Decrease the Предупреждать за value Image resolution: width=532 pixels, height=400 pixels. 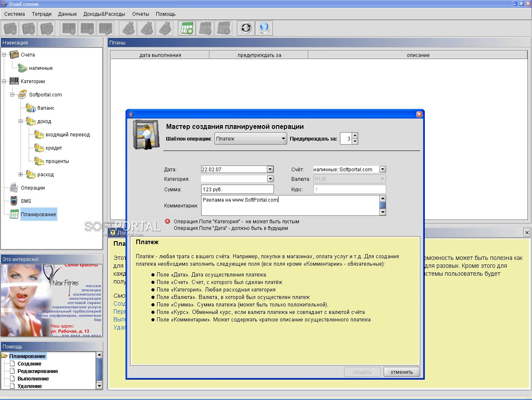355,141
